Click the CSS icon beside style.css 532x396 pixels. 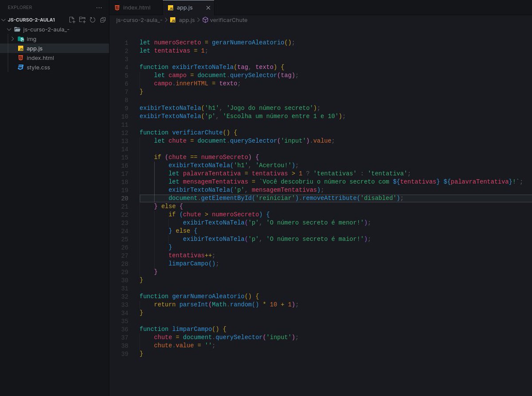click(20, 67)
